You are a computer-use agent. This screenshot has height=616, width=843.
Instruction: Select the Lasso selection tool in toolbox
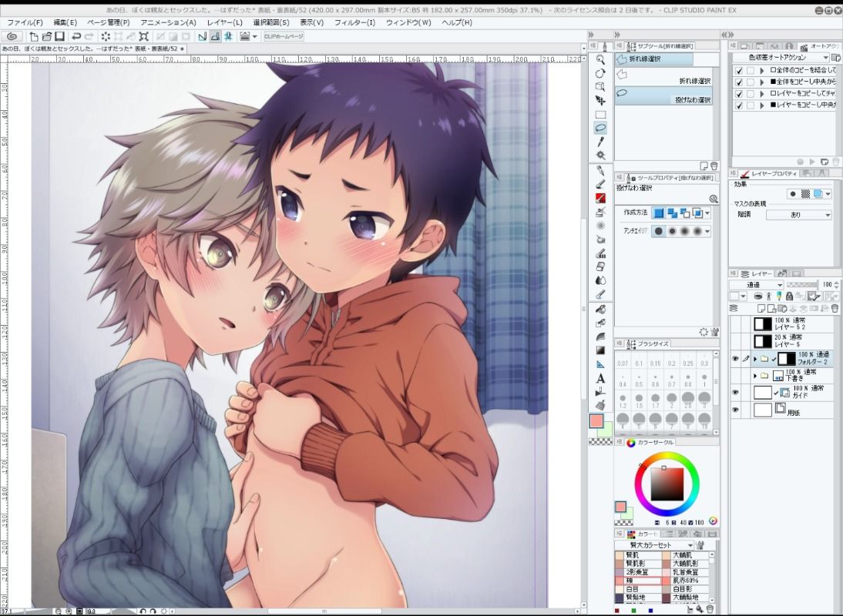click(600, 128)
